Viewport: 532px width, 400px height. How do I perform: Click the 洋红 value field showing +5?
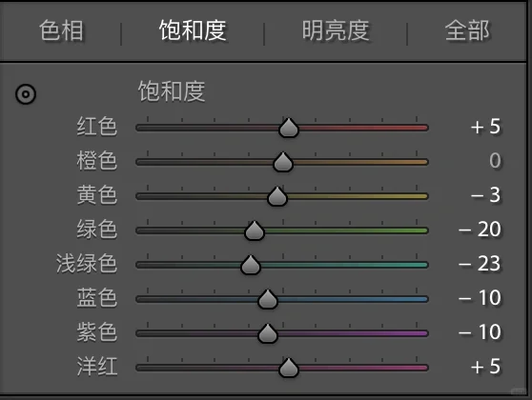(x=485, y=367)
